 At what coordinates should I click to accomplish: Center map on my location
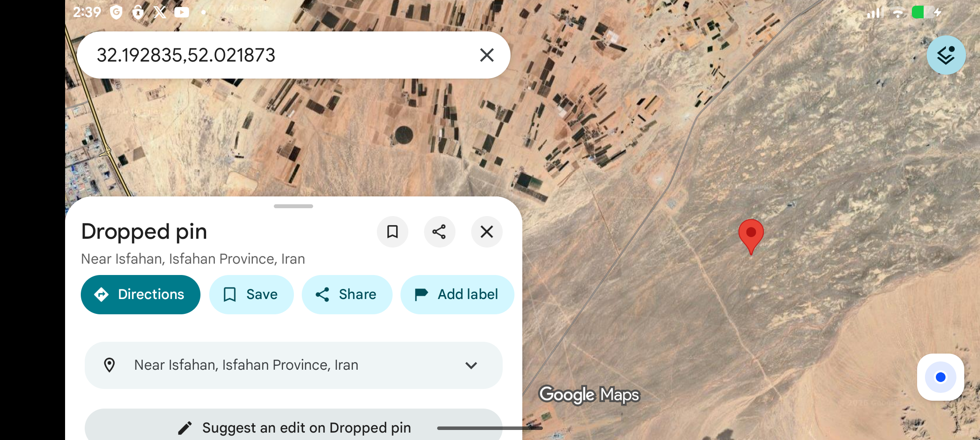941,377
